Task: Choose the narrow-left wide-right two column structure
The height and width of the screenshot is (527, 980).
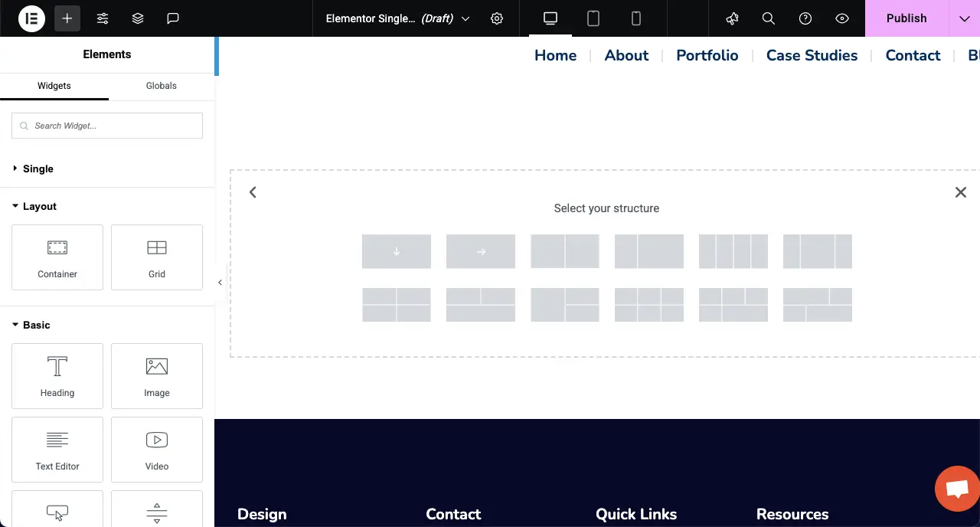Action: click(649, 251)
